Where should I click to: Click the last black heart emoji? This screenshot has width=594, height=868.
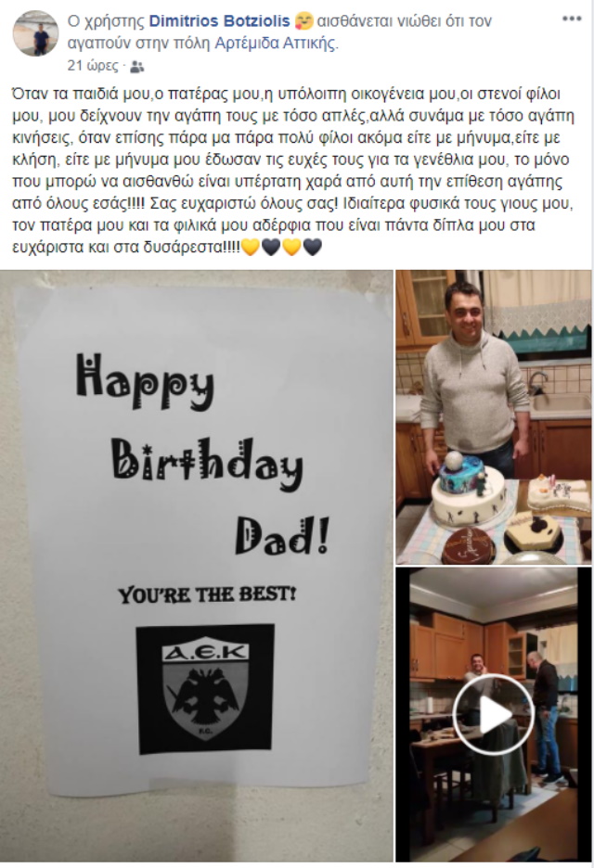click(x=313, y=247)
